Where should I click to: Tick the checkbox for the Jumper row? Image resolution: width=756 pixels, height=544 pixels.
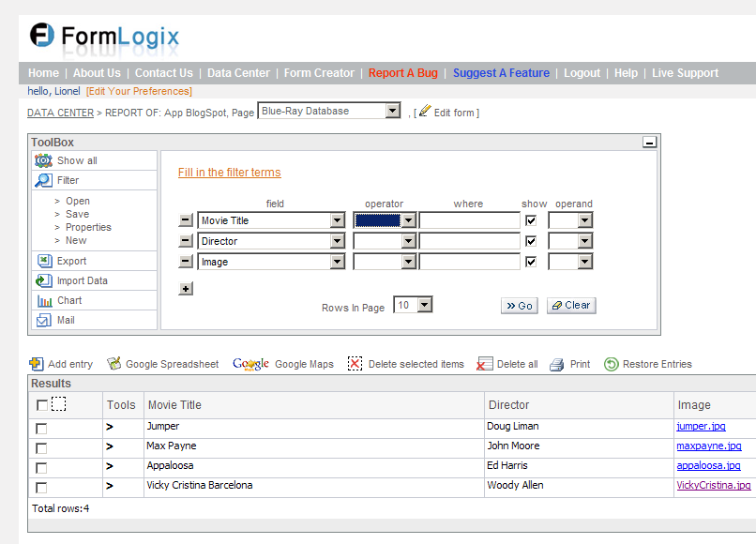pyautogui.click(x=41, y=429)
